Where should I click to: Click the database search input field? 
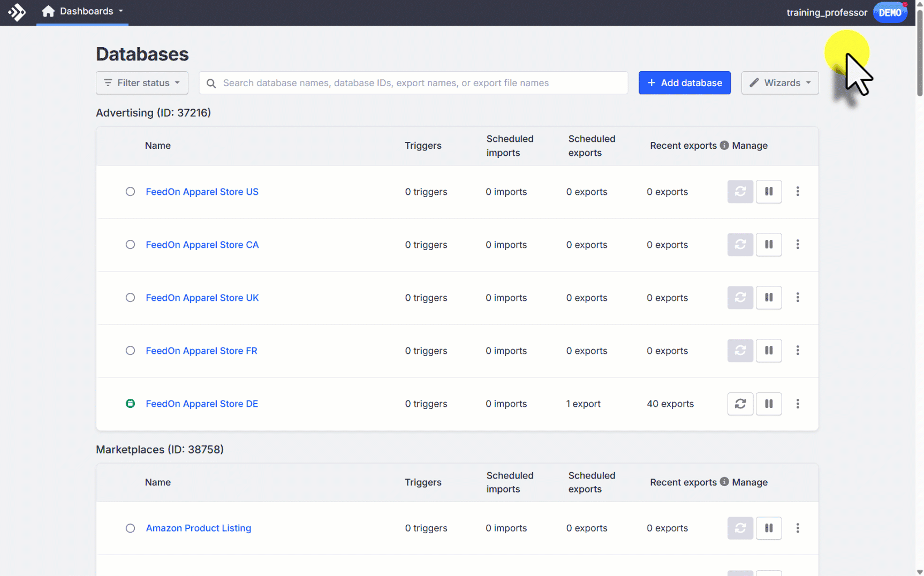[x=413, y=83]
